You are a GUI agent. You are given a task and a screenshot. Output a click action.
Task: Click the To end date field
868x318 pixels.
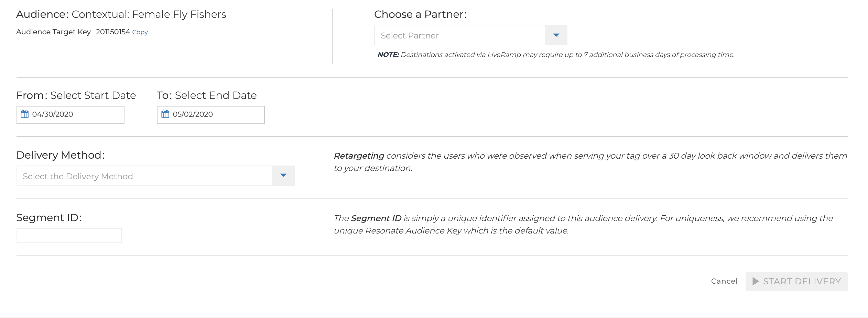pos(211,114)
